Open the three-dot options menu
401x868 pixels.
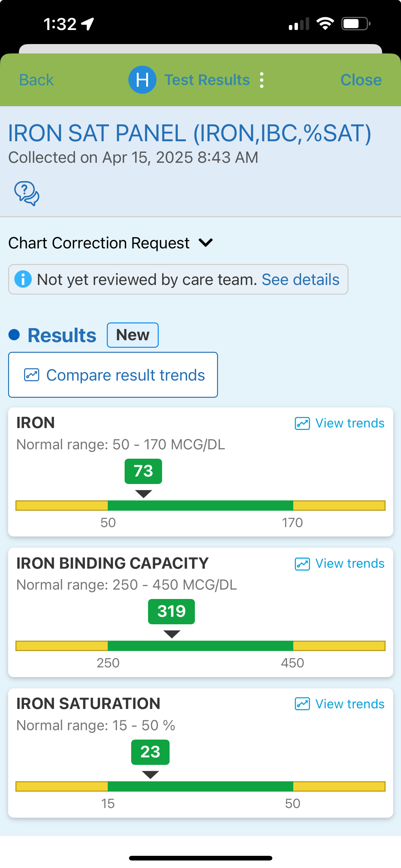coord(262,80)
